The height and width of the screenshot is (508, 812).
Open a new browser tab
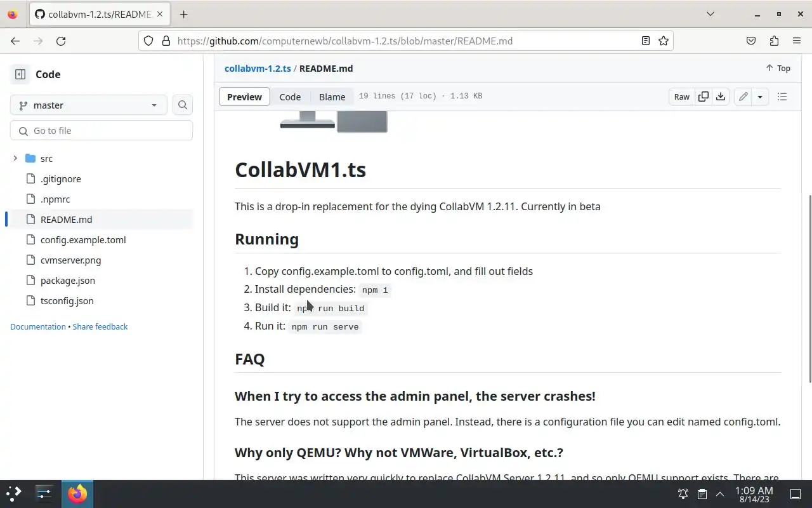tap(183, 14)
